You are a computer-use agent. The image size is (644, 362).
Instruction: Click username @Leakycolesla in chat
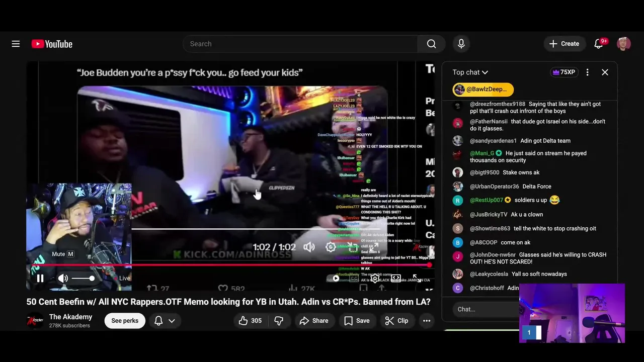[489, 274]
